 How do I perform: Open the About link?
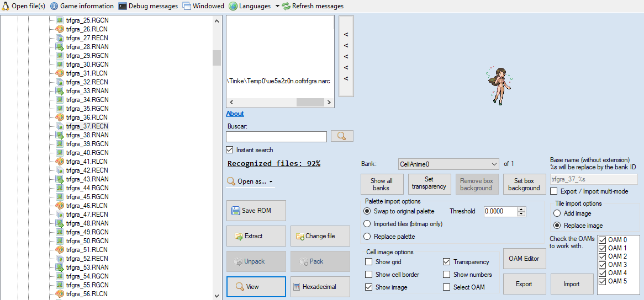235,114
